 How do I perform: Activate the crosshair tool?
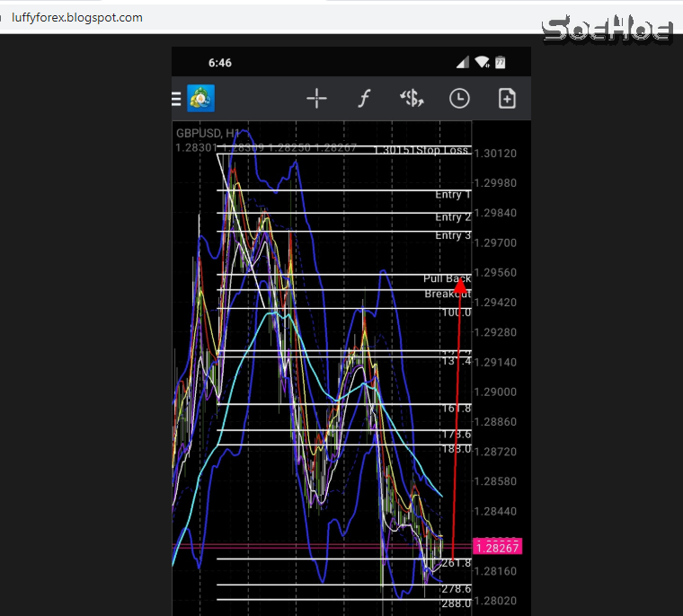tap(316, 99)
